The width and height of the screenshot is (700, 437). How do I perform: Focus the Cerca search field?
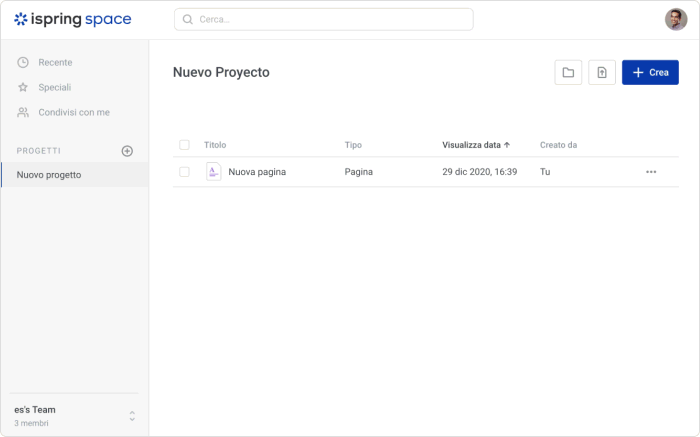[x=324, y=19]
